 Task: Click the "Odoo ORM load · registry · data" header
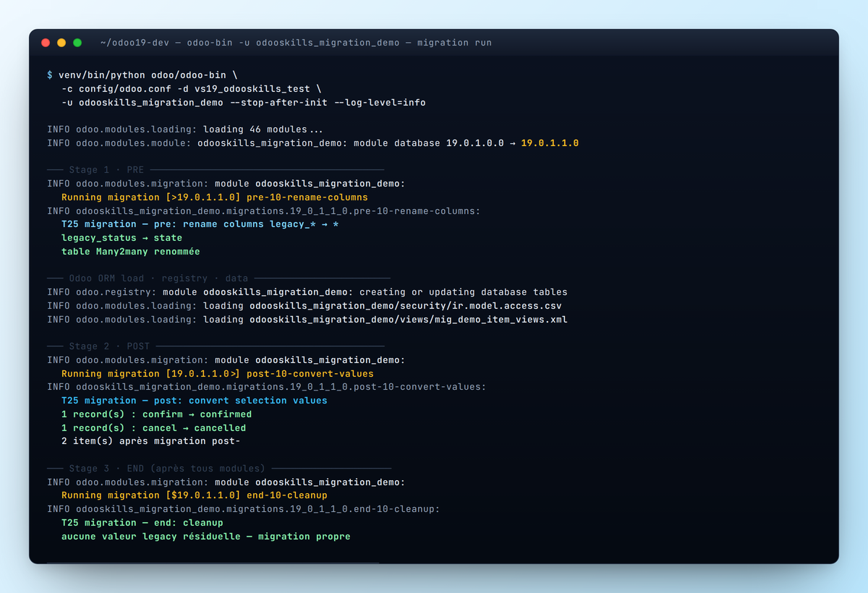(158, 278)
